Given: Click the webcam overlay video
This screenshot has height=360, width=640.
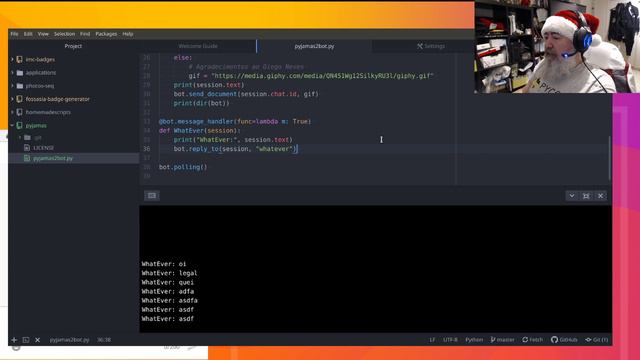Looking at the screenshot, I should point(557,47).
